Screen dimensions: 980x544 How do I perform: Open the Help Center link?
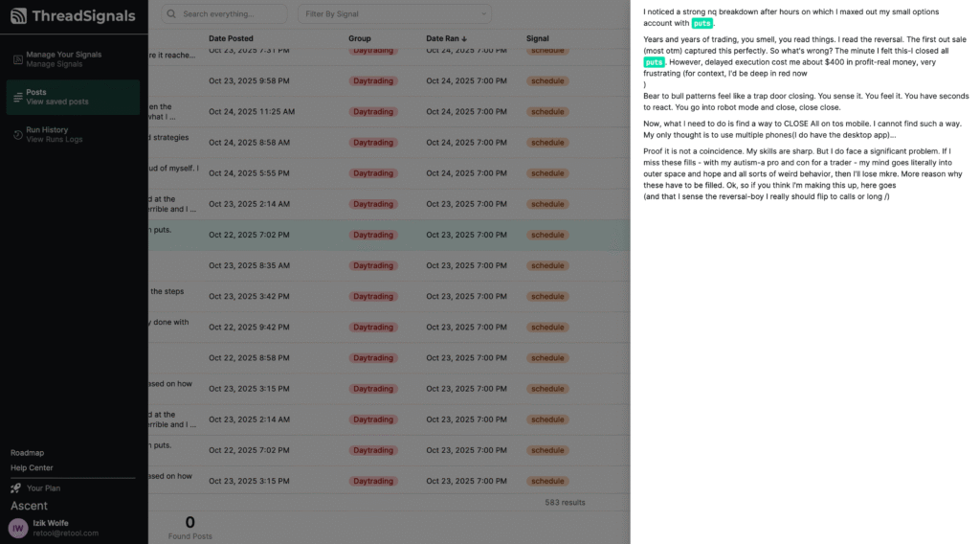click(32, 468)
